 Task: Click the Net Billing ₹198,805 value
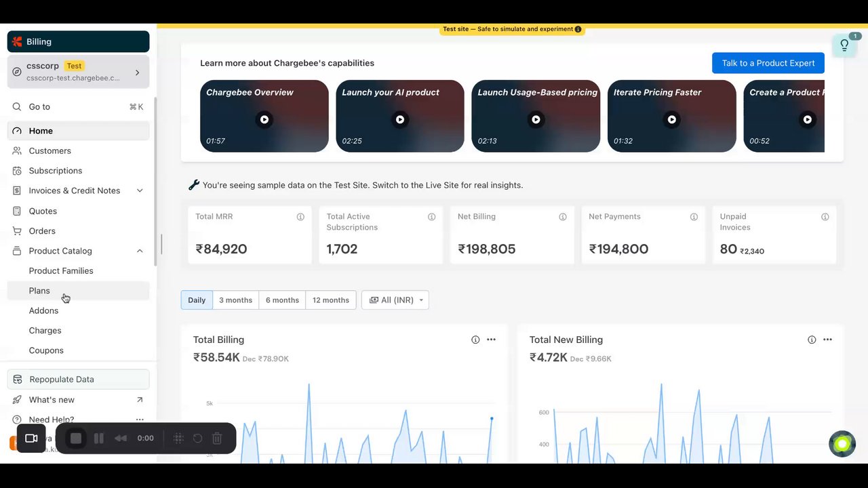pyautogui.click(x=486, y=249)
